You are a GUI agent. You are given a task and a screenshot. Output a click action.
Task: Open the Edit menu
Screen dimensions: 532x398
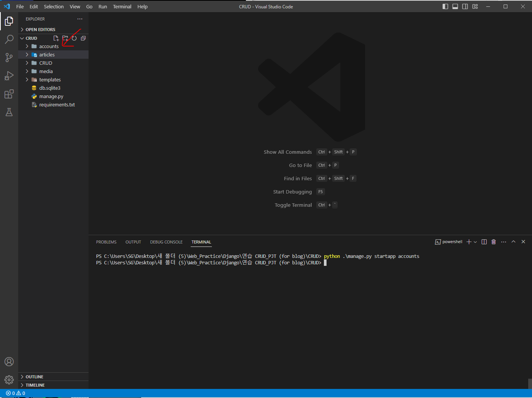click(x=34, y=6)
